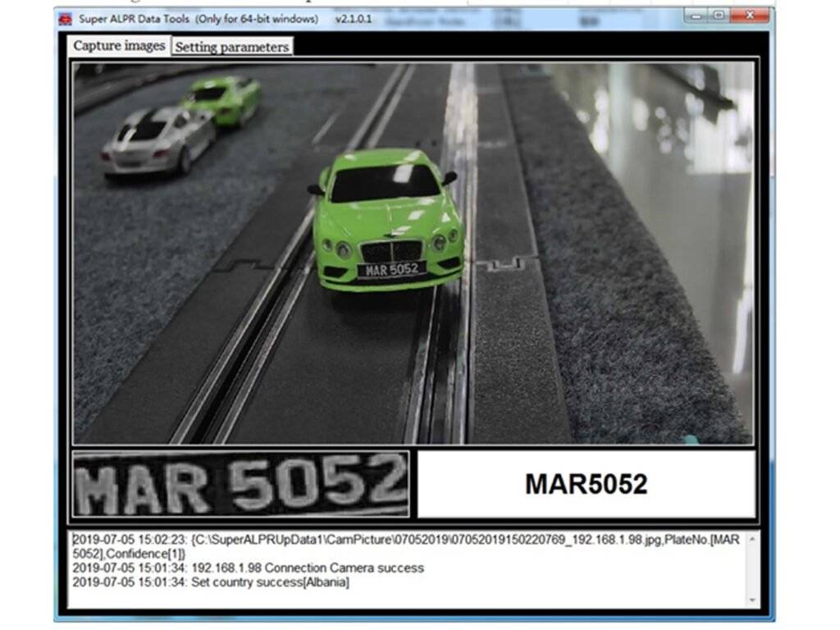Click the log entry dated 15:02:23
840x630 pixels.
coord(406,546)
